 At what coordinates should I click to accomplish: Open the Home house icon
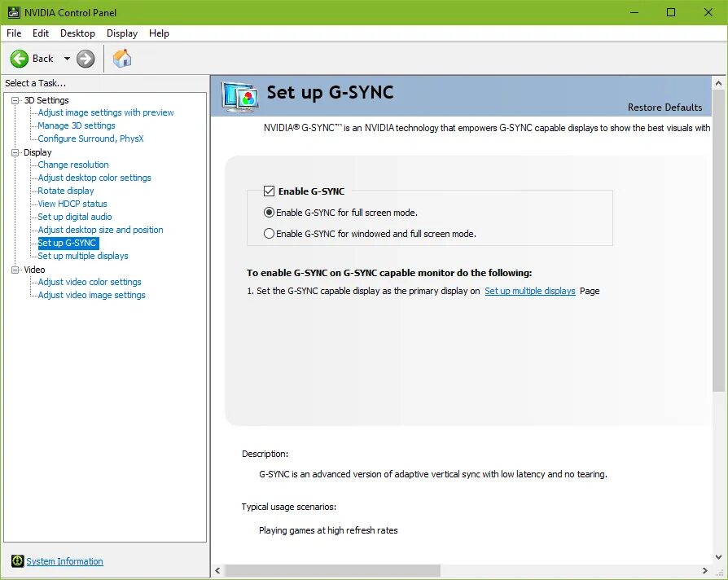122,59
